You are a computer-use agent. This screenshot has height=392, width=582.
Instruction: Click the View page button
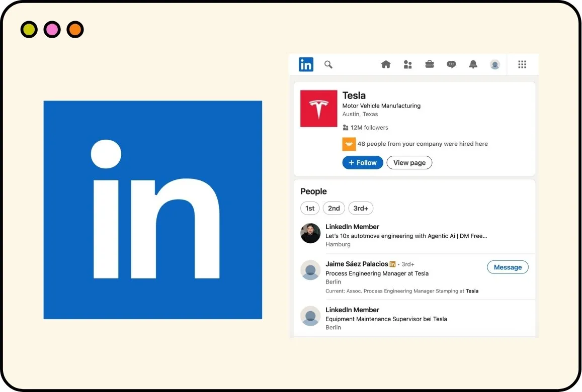[409, 162]
